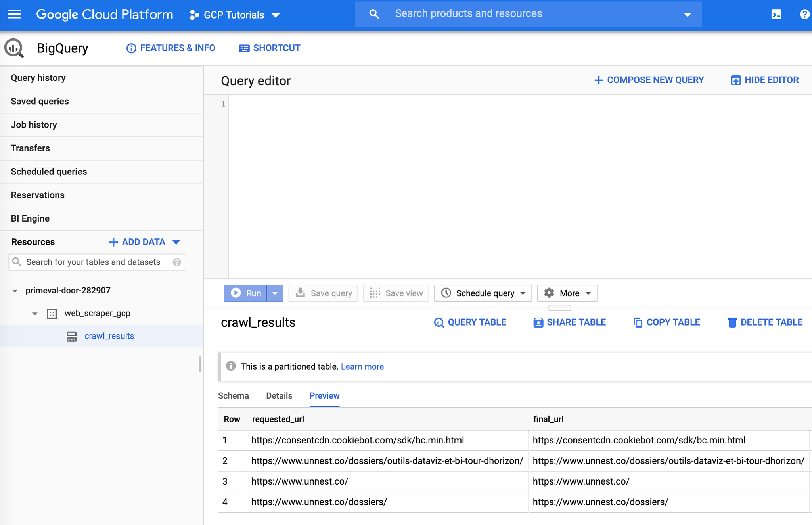Select primeval-door-282907 project name
Screen dimensions: 812x525
[x=68, y=291]
